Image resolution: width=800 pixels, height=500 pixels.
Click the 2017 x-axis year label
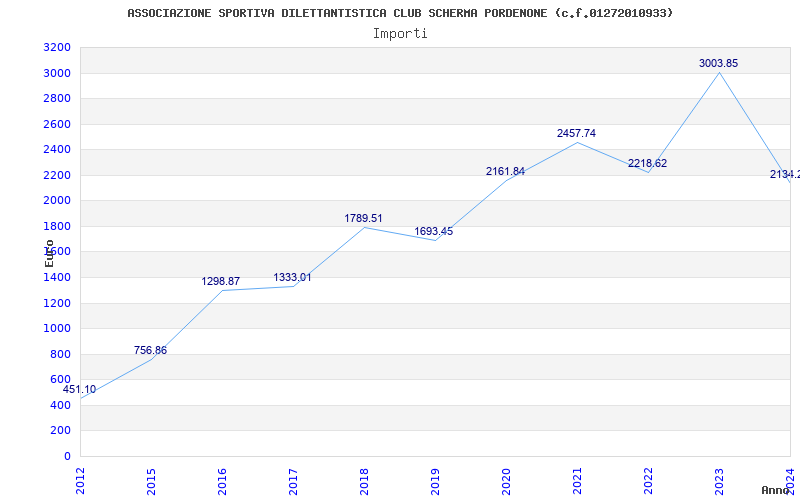click(x=293, y=481)
